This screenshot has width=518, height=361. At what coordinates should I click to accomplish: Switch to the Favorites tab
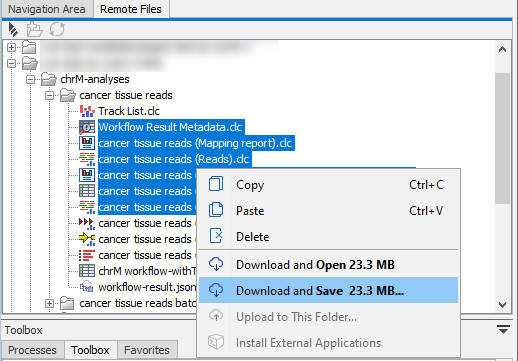click(x=147, y=350)
